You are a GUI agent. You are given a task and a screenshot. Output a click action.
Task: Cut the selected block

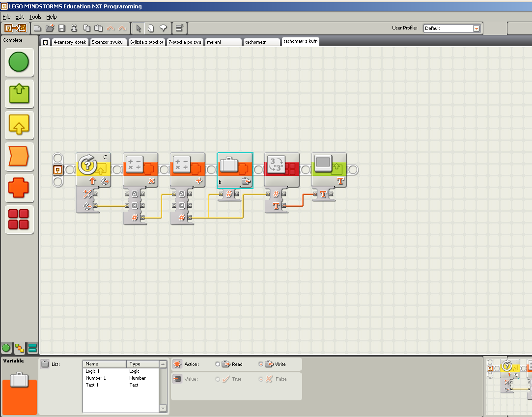click(x=74, y=28)
